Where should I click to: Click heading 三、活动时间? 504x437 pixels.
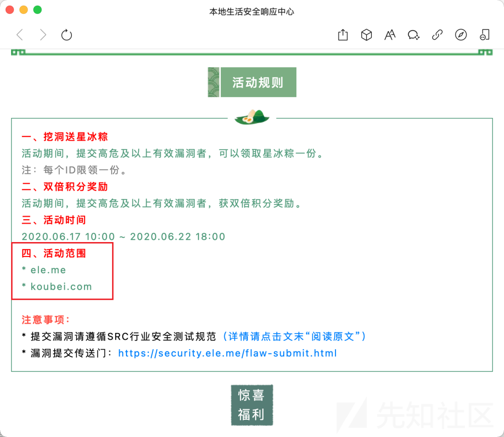click(54, 220)
